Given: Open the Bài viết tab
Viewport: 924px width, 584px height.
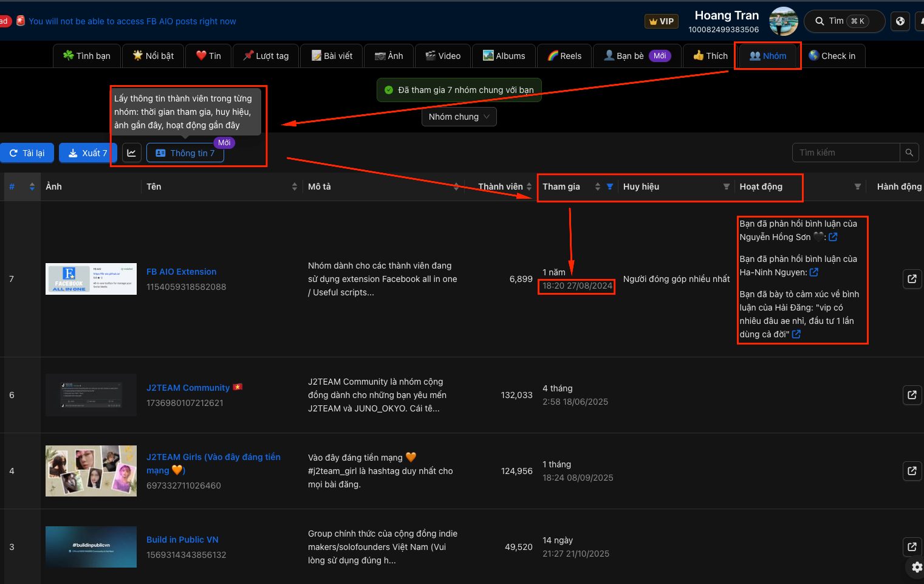Looking at the screenshot, I should (x=332, y=56).
